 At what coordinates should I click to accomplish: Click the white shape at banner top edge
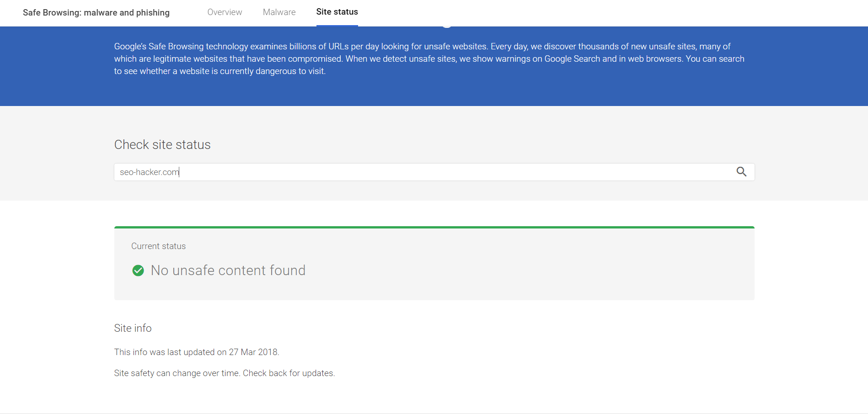tap(447, 27)
